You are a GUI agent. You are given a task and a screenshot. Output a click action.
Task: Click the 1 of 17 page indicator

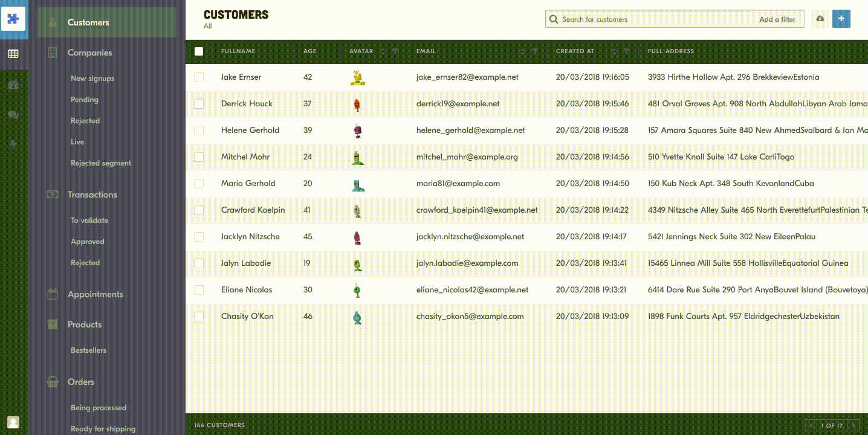coord(832,425)
